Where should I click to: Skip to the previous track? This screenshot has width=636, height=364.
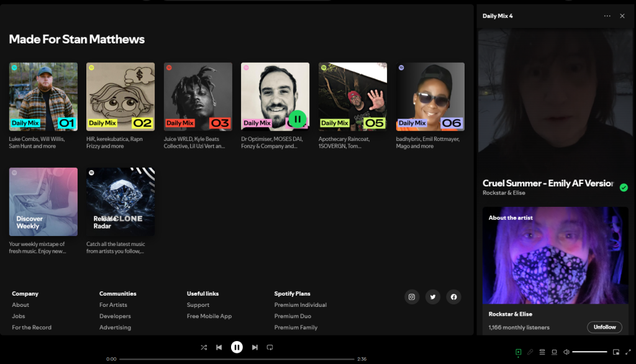(219, 347)
